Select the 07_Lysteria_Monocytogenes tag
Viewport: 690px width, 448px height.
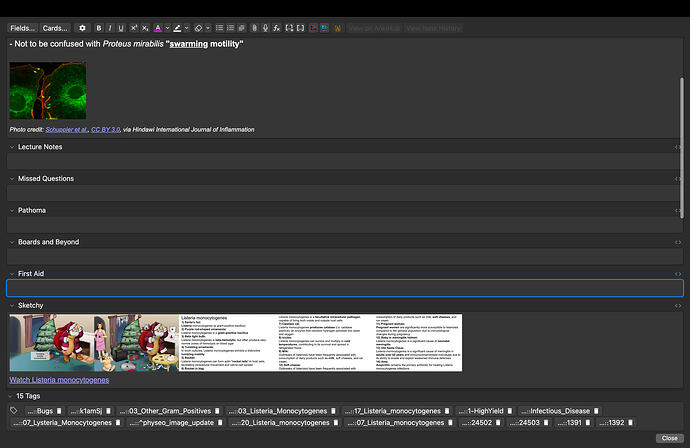tap(66, 422)
